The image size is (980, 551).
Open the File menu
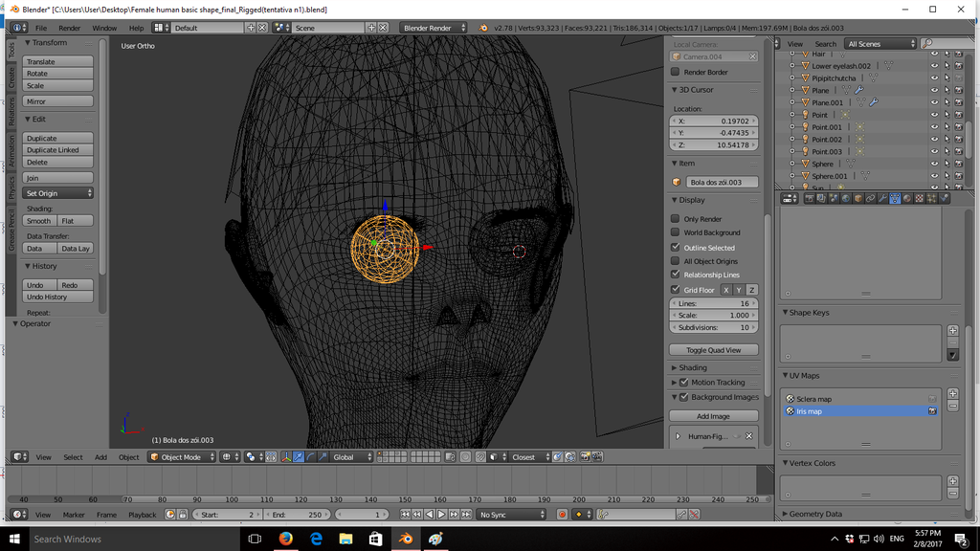coord(41,28)
